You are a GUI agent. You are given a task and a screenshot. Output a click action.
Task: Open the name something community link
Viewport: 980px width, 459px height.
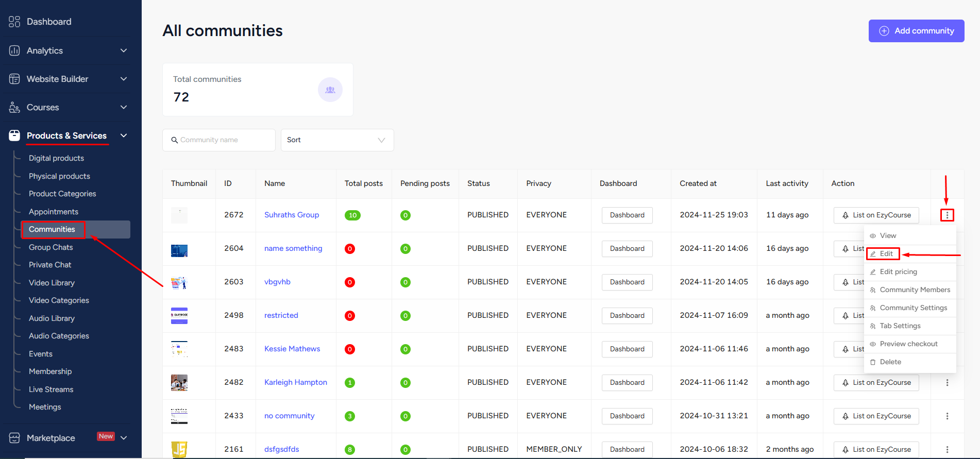pos(293,248)
